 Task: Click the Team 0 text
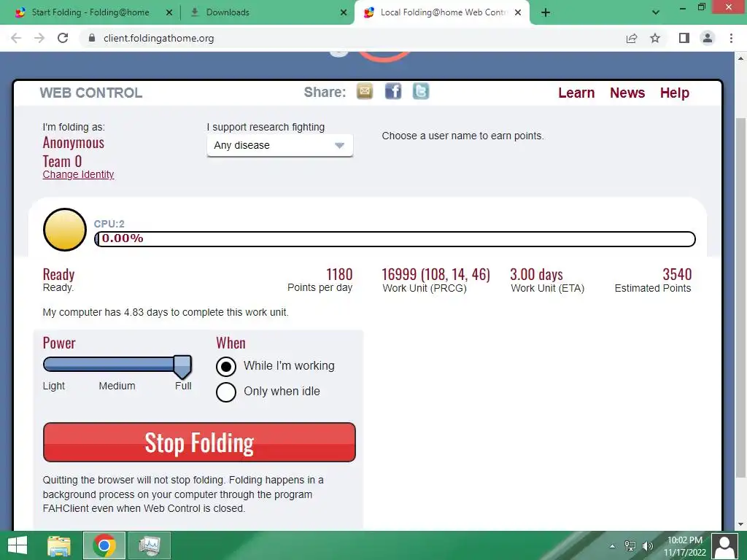62,161
